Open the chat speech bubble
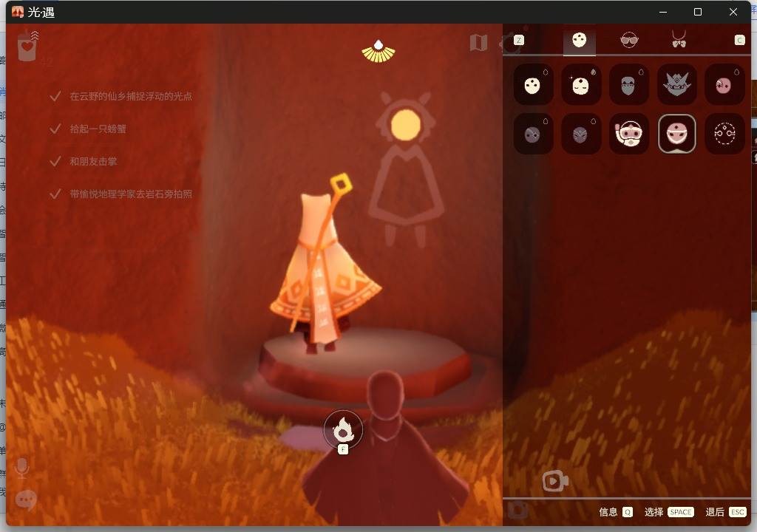This screenshot has height=532, width=757. click(x=26, y=499)
